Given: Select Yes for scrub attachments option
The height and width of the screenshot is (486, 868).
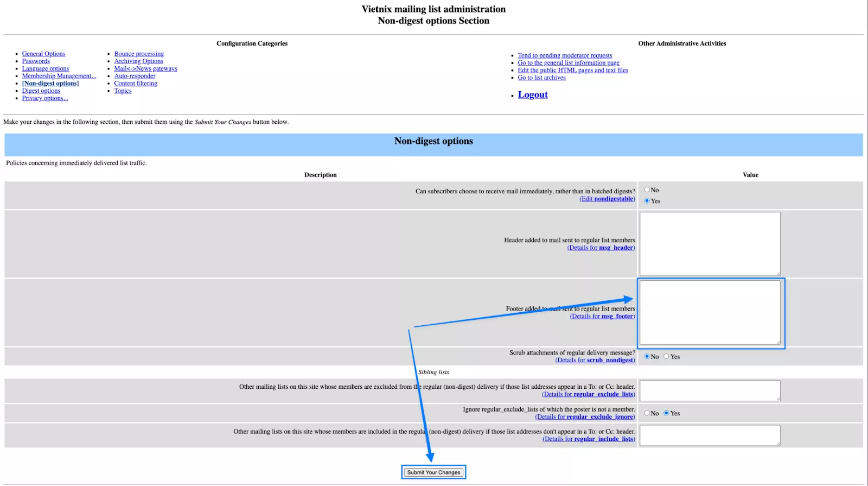Looking at the screenshot, I should pyautogui.click(x=666, y=357).
